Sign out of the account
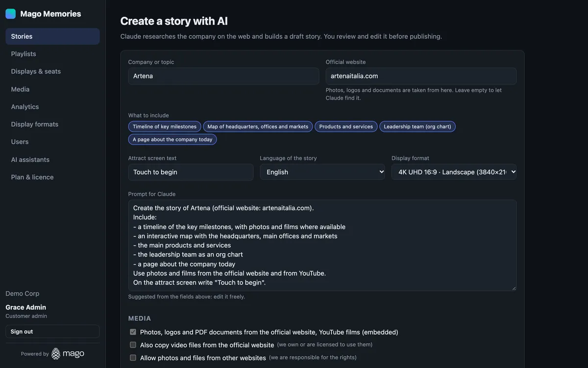The width and height of the screenshot is (588, 368). pyautogui.click(x=52, y=331)
